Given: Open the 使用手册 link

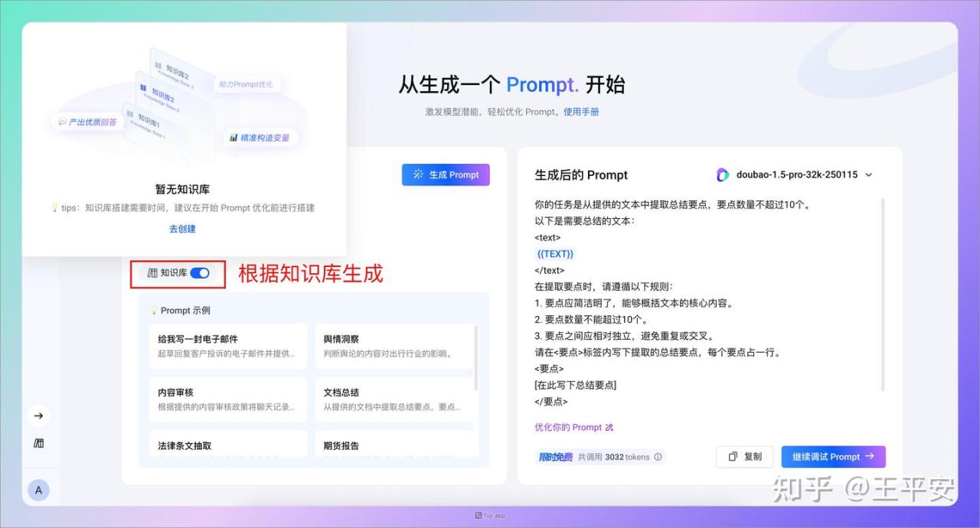Looking at the screenshot, I should (x=581, y=112).
